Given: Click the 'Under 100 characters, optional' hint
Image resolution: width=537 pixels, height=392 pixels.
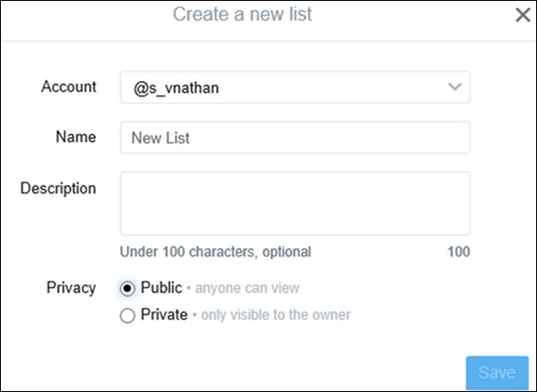Looking at the screenshot, I should (x=216, y=252).
